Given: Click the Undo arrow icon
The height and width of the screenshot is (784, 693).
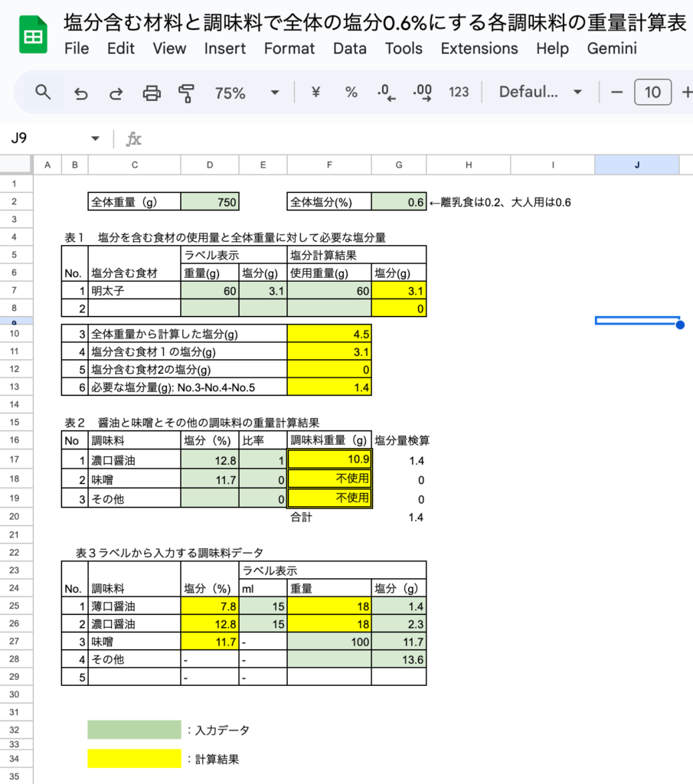Looking at the screenshot, I should click(x=80, y=93).
